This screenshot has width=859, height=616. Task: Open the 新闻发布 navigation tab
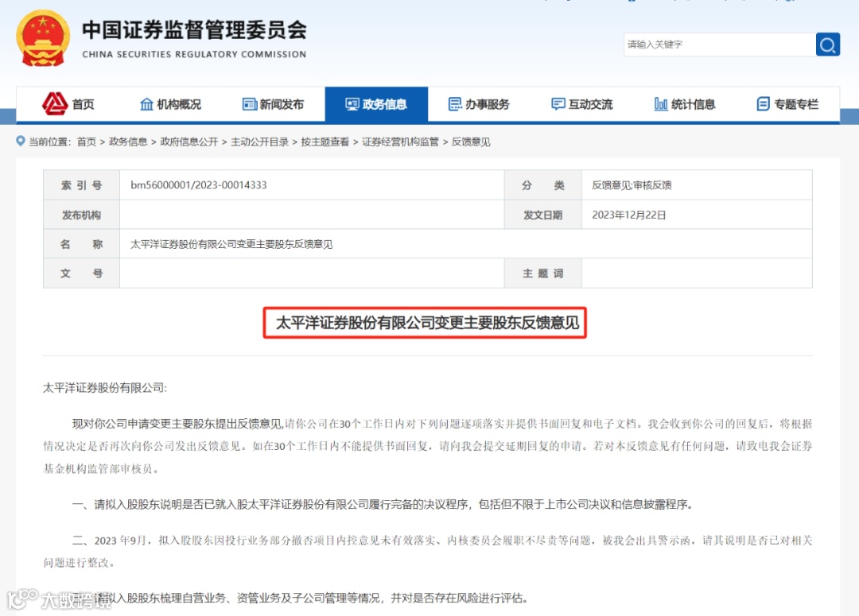[x=274, y=104]
